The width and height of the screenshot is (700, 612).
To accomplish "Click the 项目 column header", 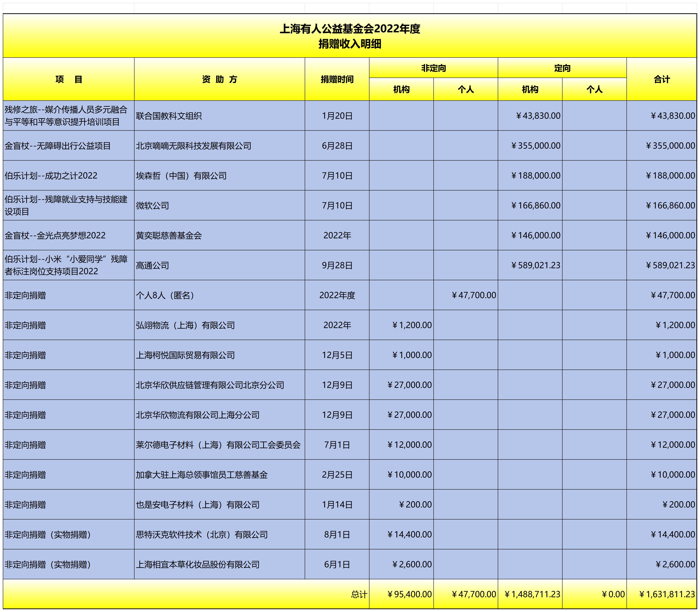I will coord(68,79).
